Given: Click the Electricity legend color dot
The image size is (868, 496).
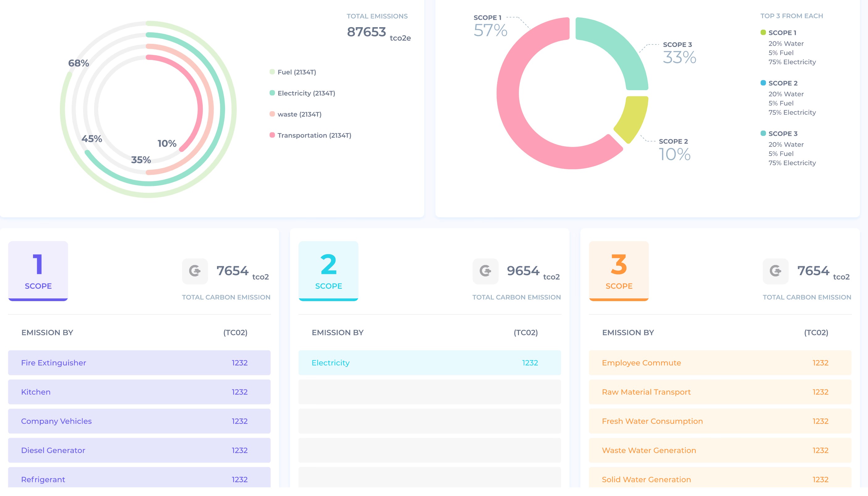Looking at the screenshot, I should click(x=272, y=93).
